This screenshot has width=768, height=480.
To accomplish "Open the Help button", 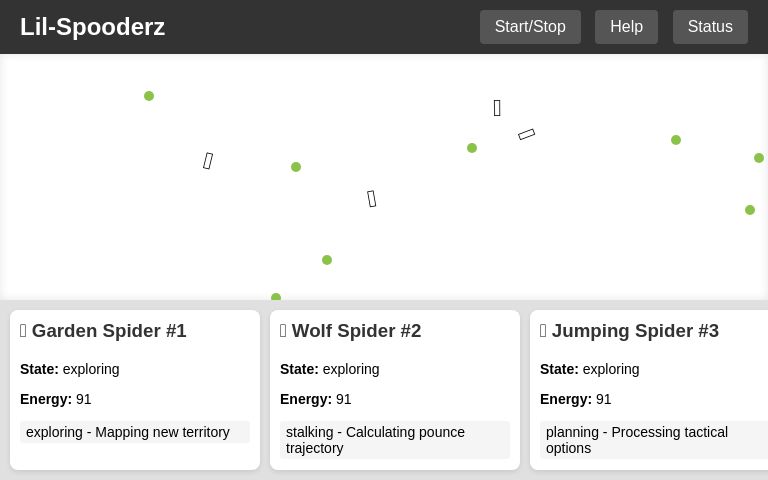I will 626,27.
